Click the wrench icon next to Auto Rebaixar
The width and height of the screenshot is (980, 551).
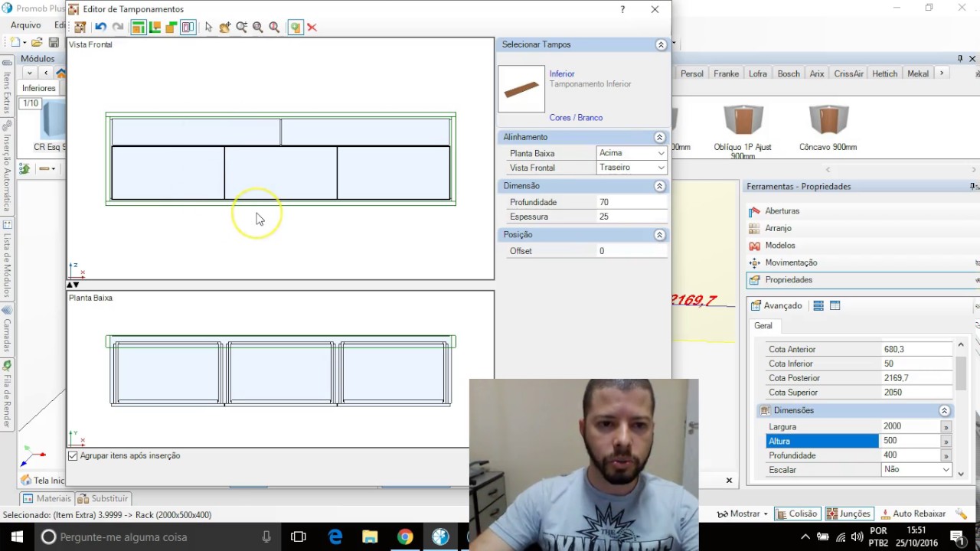[962, 514]
